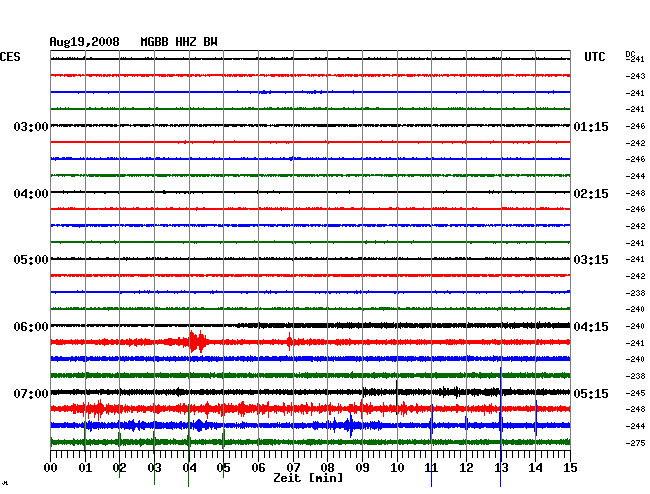Click the large red seismic burst near minute 04
Image resolution: width=650 pixels, height=494 pixels.
click(198, 342)
